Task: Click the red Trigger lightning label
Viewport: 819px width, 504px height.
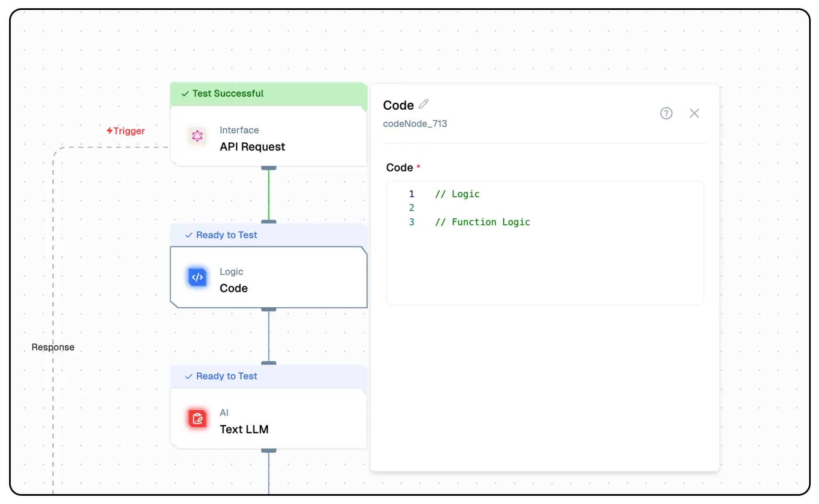Action: click(x=126, y=131)
